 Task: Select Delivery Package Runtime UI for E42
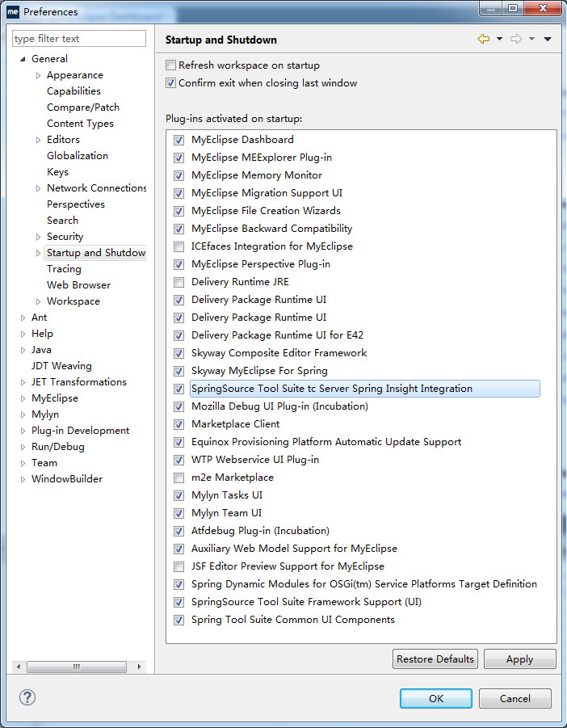click(278, 335)
